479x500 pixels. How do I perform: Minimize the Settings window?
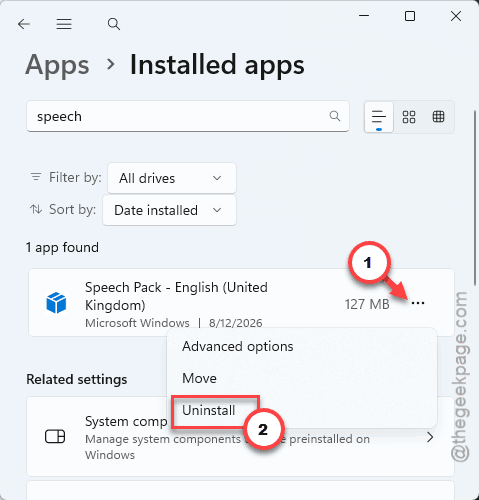pos(364,16)
